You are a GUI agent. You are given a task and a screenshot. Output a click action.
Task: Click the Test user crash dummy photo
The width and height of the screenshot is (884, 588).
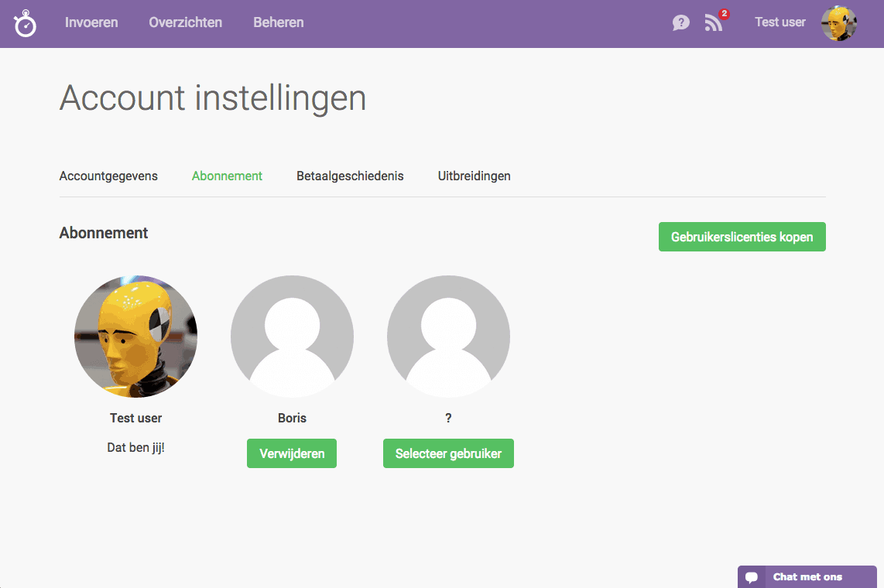[136, 337]
